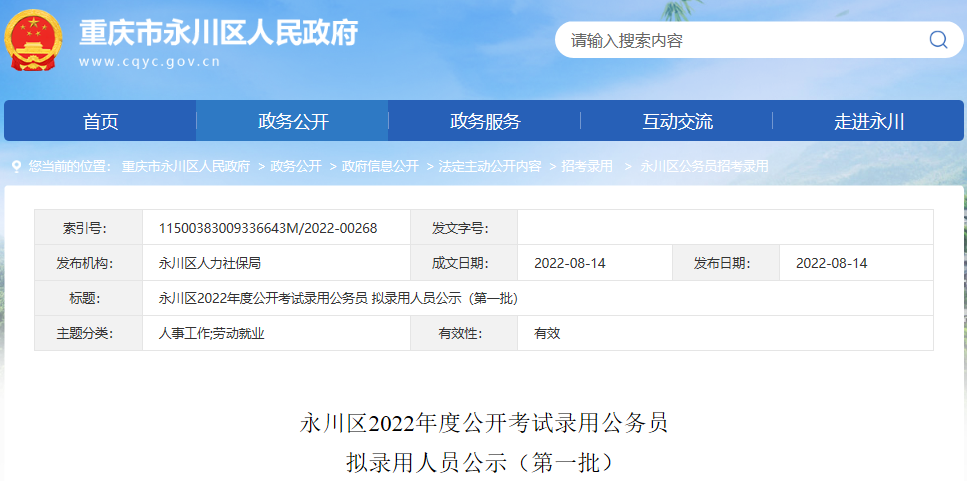Open the 招考录用 breadcrumb link
967x481 pixels.
pos(587,166)
